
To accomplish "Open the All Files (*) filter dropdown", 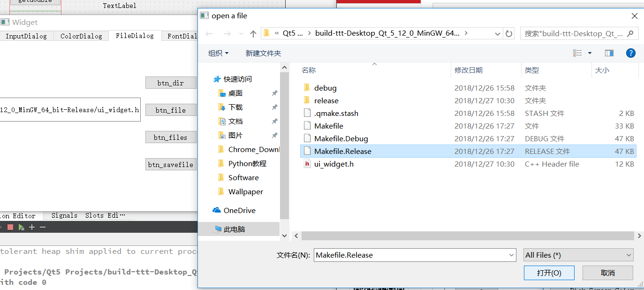I will pos(578,255).
